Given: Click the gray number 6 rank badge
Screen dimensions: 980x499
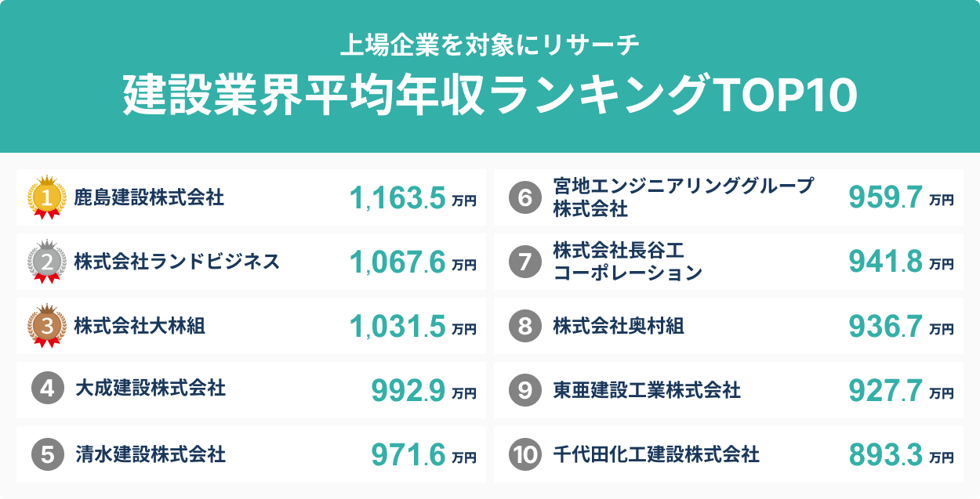Looking at the screenshot, I should (524, 198).
